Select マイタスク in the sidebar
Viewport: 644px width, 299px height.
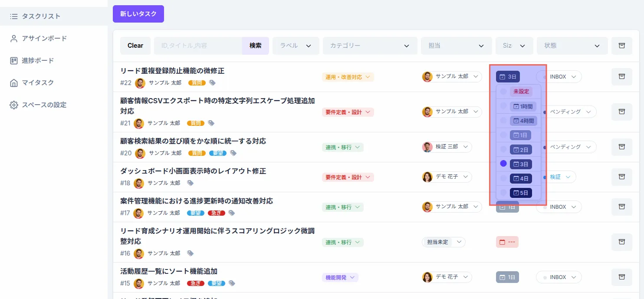(x=38, y=82)
